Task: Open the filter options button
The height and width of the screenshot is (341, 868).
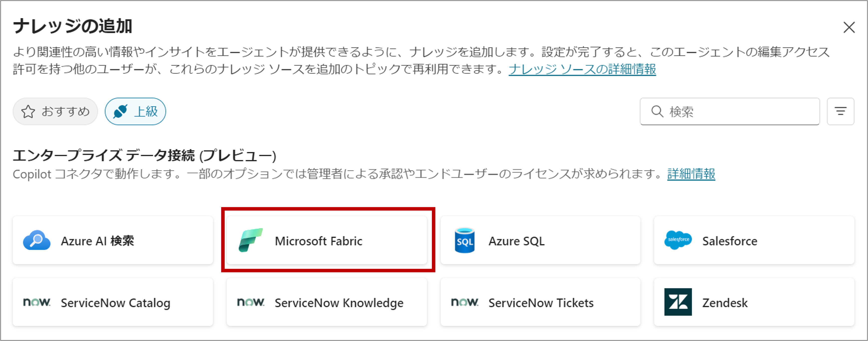Action: [x=840, y=111]
